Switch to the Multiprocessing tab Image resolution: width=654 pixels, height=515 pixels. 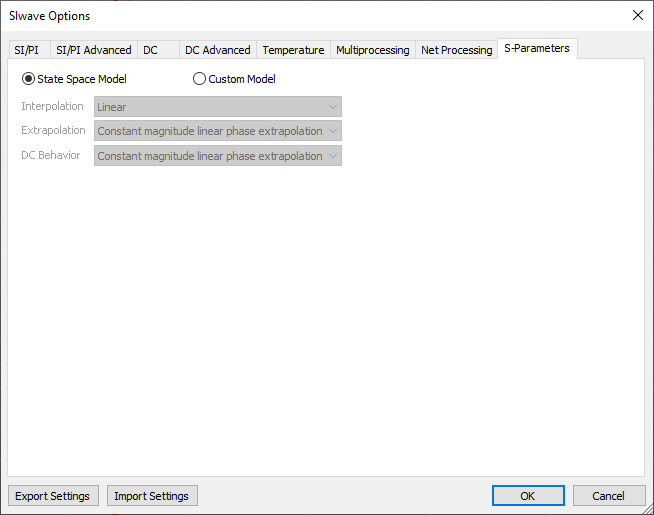click(x=372, y=50)
